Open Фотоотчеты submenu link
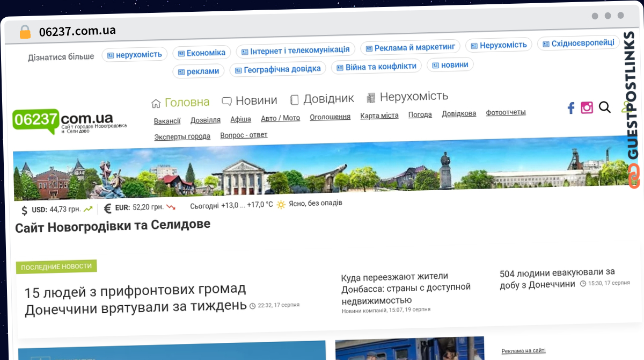 (x=506, y=112)
